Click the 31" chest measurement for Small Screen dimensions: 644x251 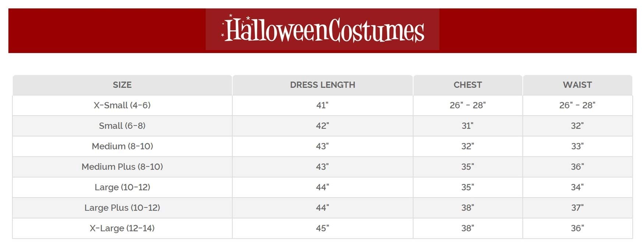coord(467,126)
